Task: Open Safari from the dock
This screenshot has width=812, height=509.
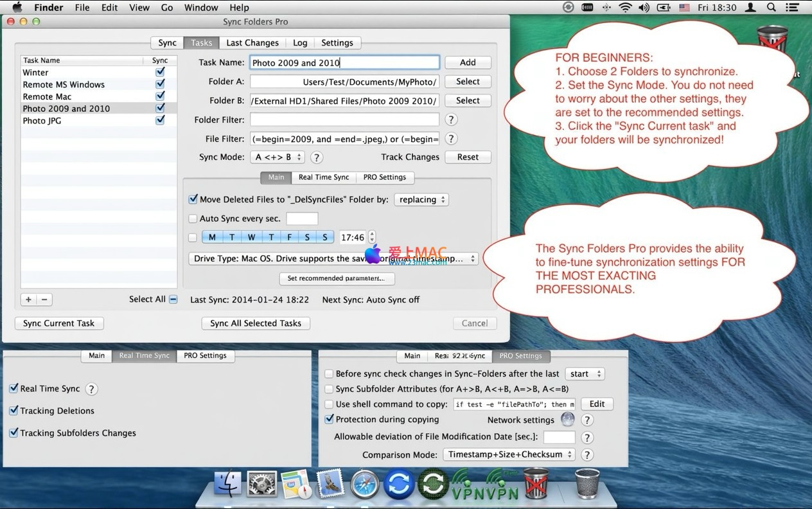Action: pos(365,485)
